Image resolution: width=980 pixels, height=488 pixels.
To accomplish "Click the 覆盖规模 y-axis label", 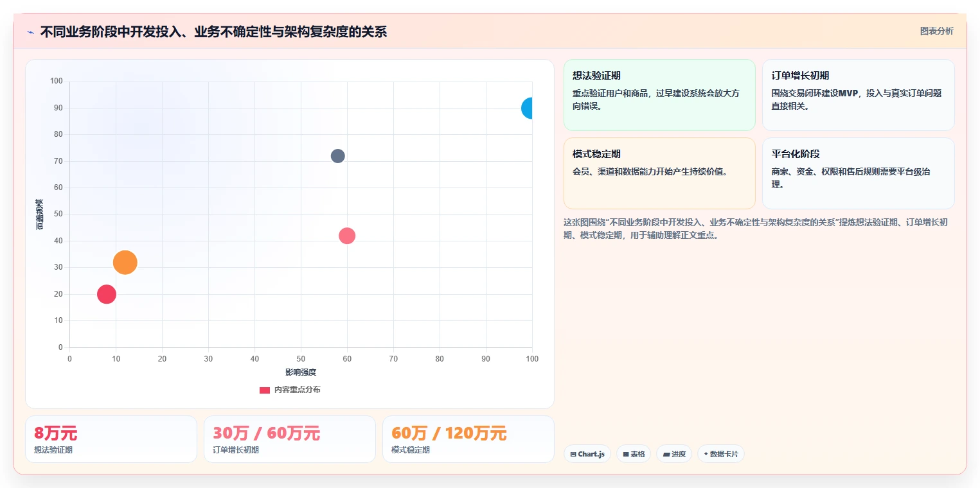I will [39, 214].
